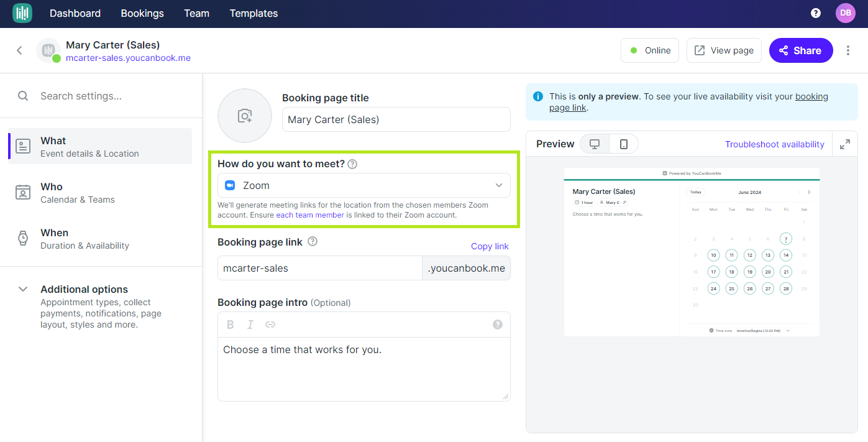
Task: Upload a booking page photo via camera icon
Action: coord(245,116)
